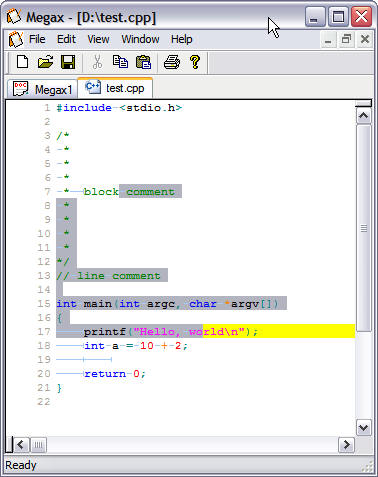This screenshot has width=378, height=477.
Task: Restore the inner document window
Action: pyautogui.click(x=346, y=39)
